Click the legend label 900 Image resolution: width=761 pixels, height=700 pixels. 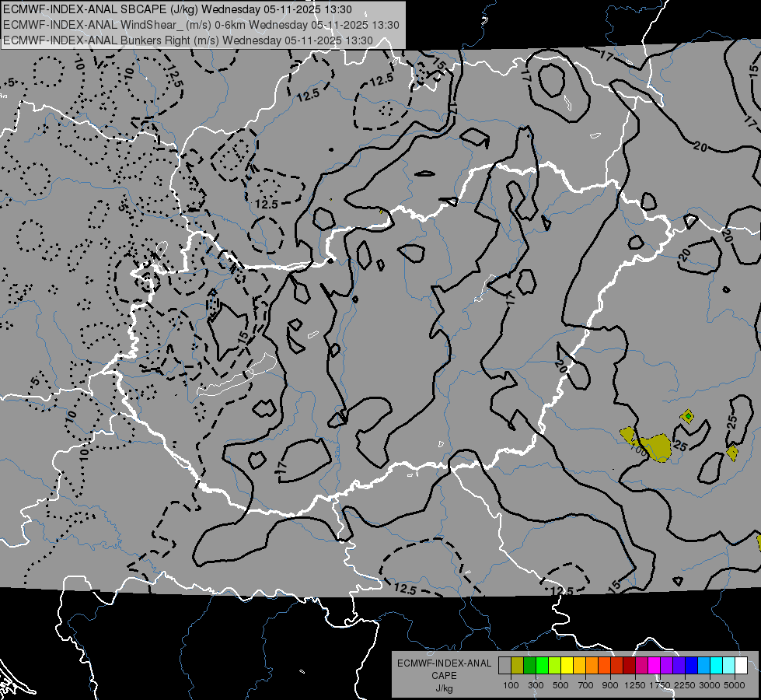point(610,685)
